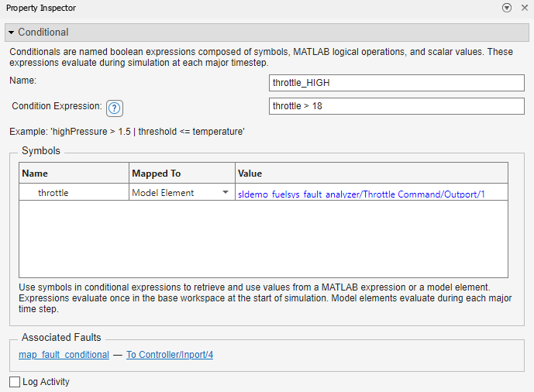534x392 pixels.
Task: Close the Property Inspector panel
Action: coord(522,8)
